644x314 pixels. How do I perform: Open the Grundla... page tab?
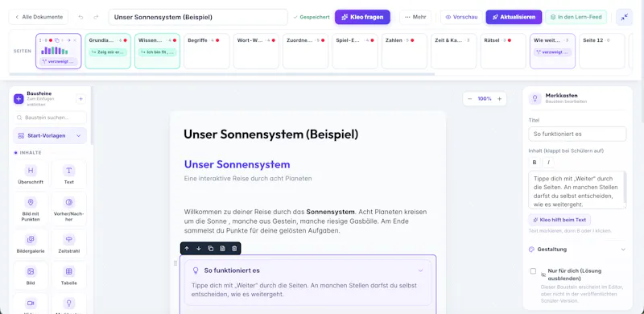pos(108,51)
